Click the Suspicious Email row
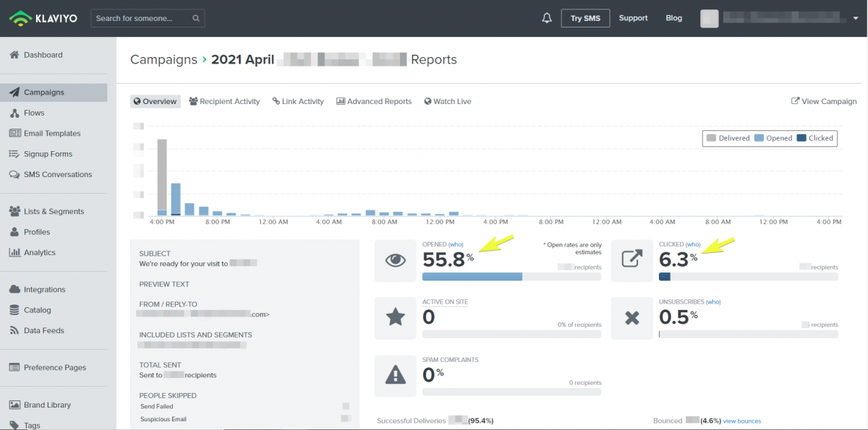The image size is (868, 430). 245,419
